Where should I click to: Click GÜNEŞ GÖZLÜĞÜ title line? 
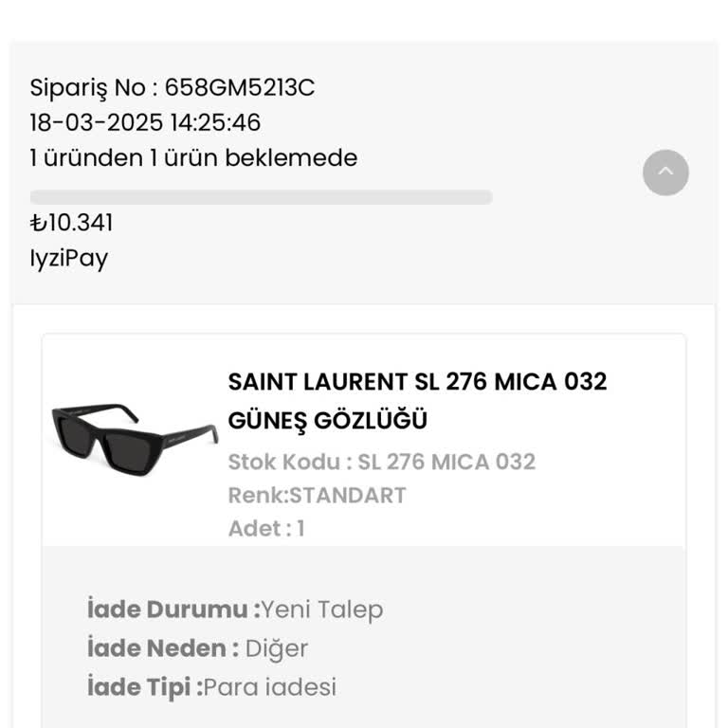click(x=328, y=420)
